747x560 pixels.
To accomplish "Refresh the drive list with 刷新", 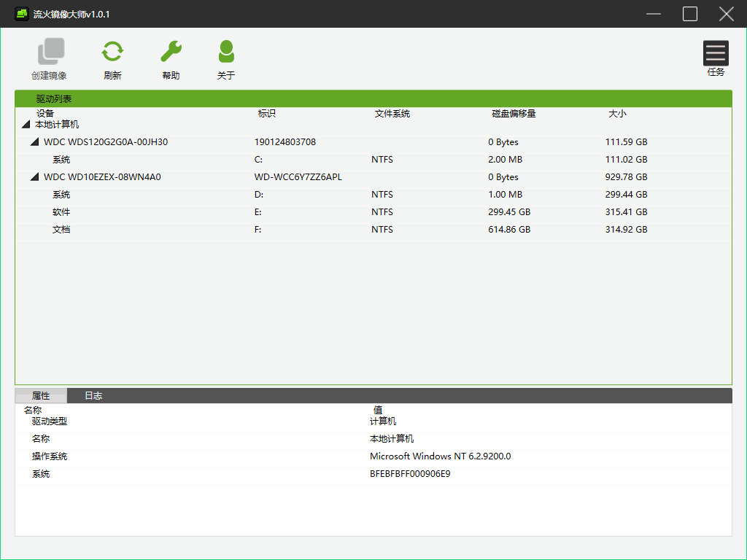I will point(112,52).
